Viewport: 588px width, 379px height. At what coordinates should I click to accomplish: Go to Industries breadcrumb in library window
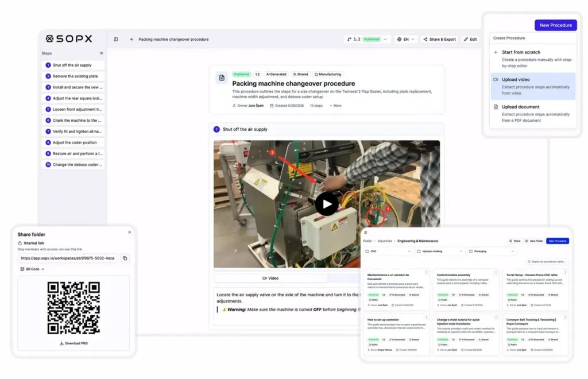(x=384, y=241)
